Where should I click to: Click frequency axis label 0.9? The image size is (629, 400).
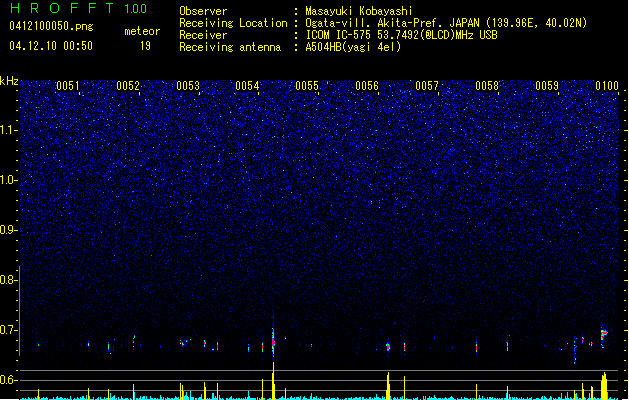(x=9, y=230)
